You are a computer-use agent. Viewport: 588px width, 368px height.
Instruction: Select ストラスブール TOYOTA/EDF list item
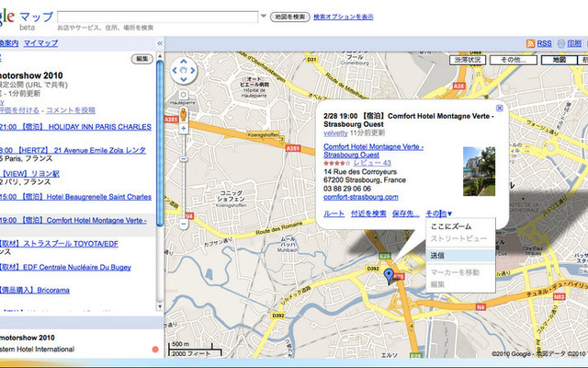tap(59, 244)
